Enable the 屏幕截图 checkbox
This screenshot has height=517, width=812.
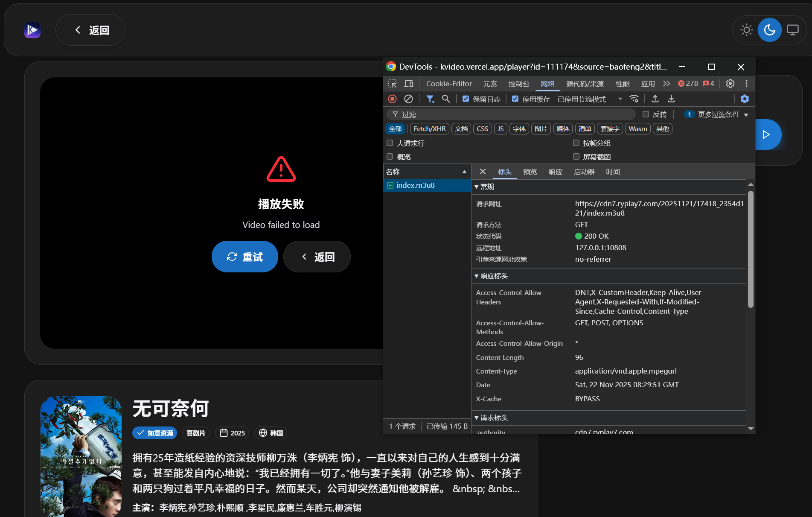576,157
